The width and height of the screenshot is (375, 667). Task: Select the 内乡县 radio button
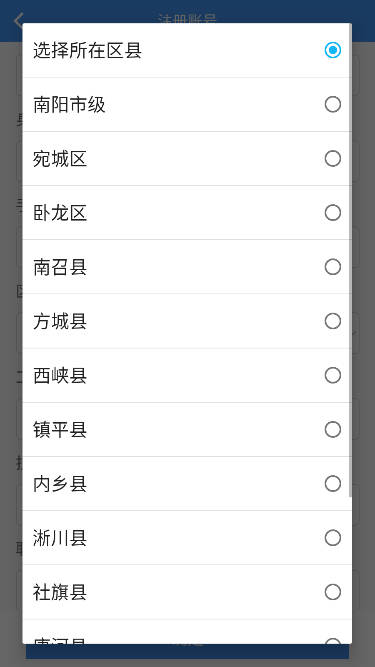(332, 484)
